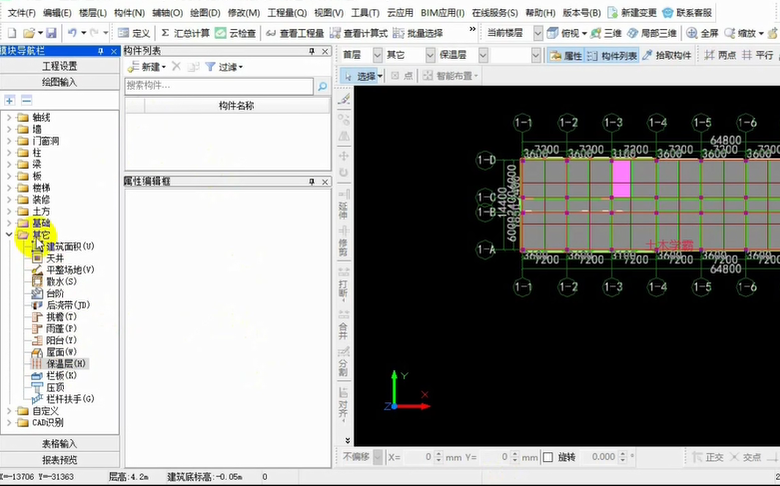The height and width of the screenshot is (486, 780).
Task: Click the 工程设置 button
Action: point(60,66)
